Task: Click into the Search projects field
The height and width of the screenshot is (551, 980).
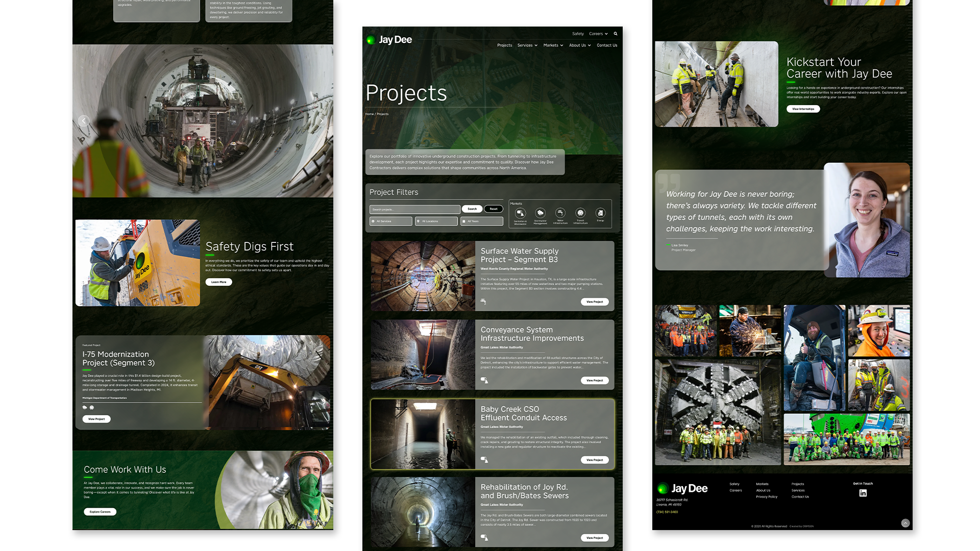Action: point(415,210)
